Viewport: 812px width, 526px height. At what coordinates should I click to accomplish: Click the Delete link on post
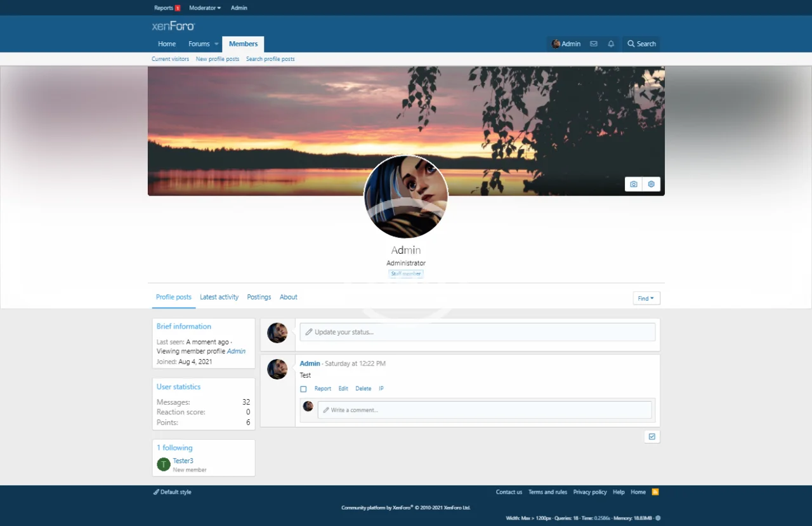pyautogui.click(x=363, y=388)
